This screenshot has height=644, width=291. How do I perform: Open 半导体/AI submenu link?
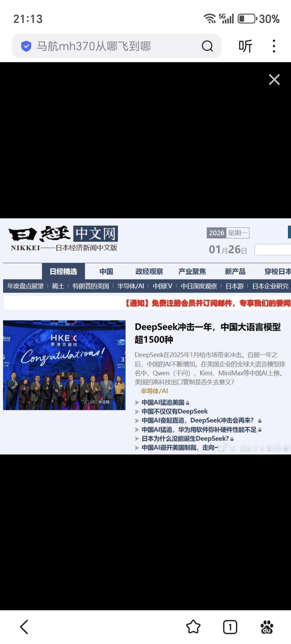(131, 286)
